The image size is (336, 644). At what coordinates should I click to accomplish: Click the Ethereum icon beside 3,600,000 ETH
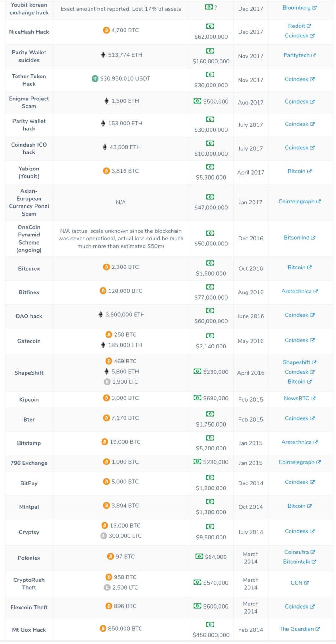point(101,315)
